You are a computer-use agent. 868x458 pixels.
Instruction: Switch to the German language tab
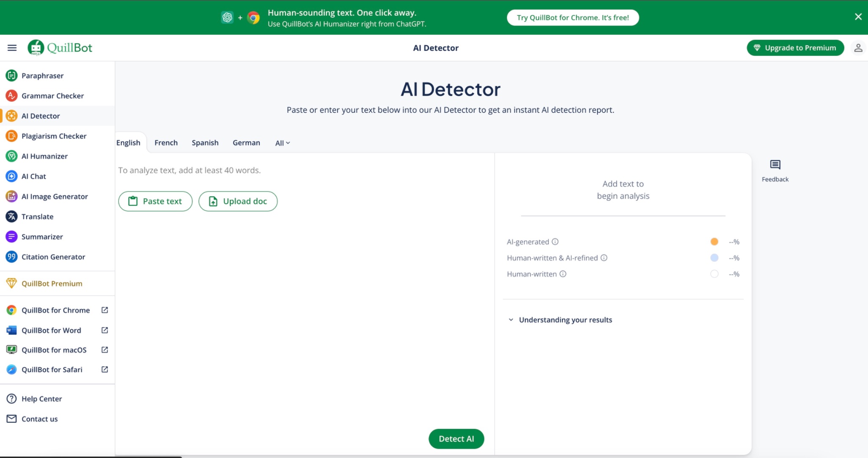click(x=246, y=143)
